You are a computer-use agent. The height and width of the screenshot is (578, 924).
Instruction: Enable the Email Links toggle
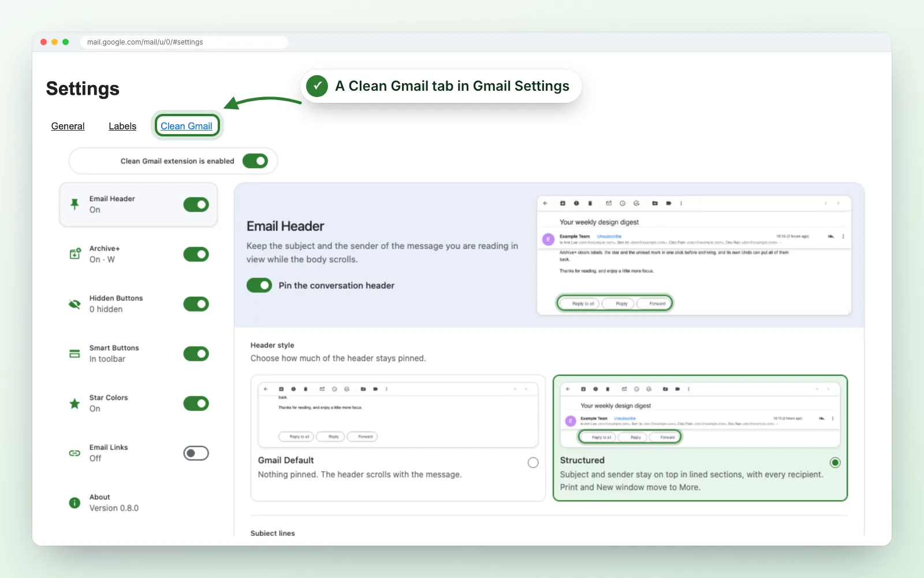click(196, 453)
